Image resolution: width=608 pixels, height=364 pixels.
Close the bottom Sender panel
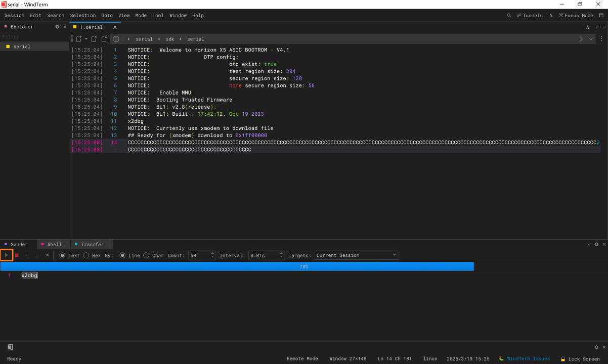tap(603, 244)
